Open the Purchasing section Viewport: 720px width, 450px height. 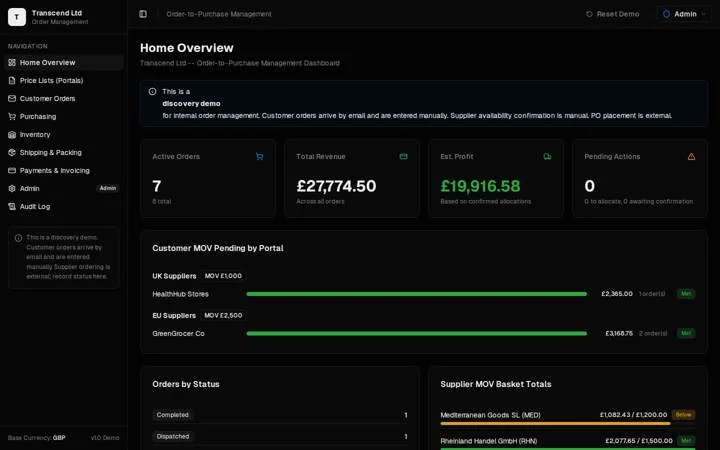coord(63,116)
